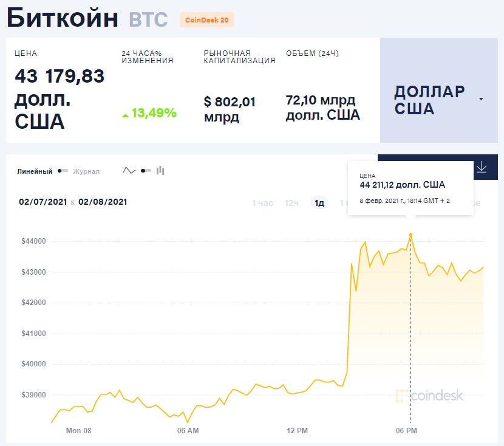Viewport: 504px width, 446px height.
Task: Select the 12ч timeframe tab
Action: tap(293, 202)
